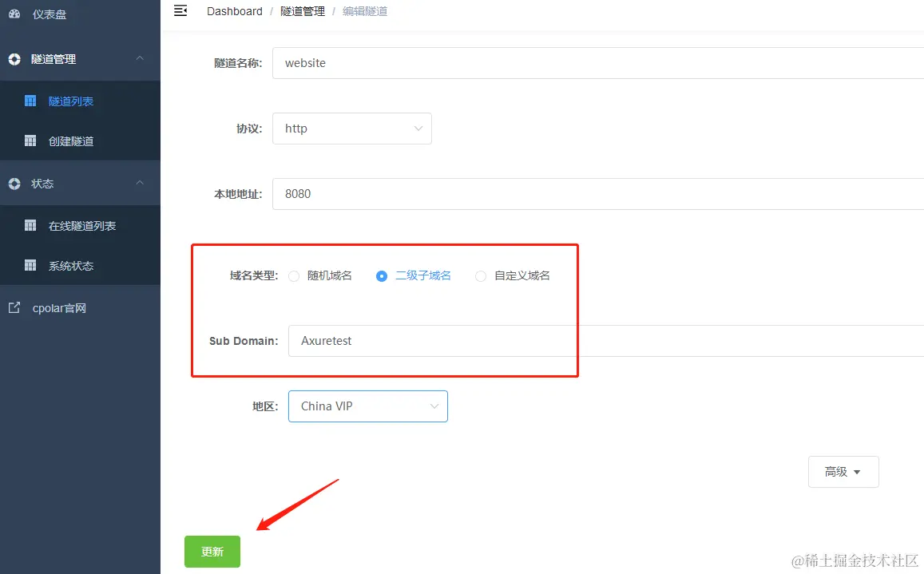Click the grid icon beside 系统状态
Viewport: 924px width, 574px height.
[30, 266]
